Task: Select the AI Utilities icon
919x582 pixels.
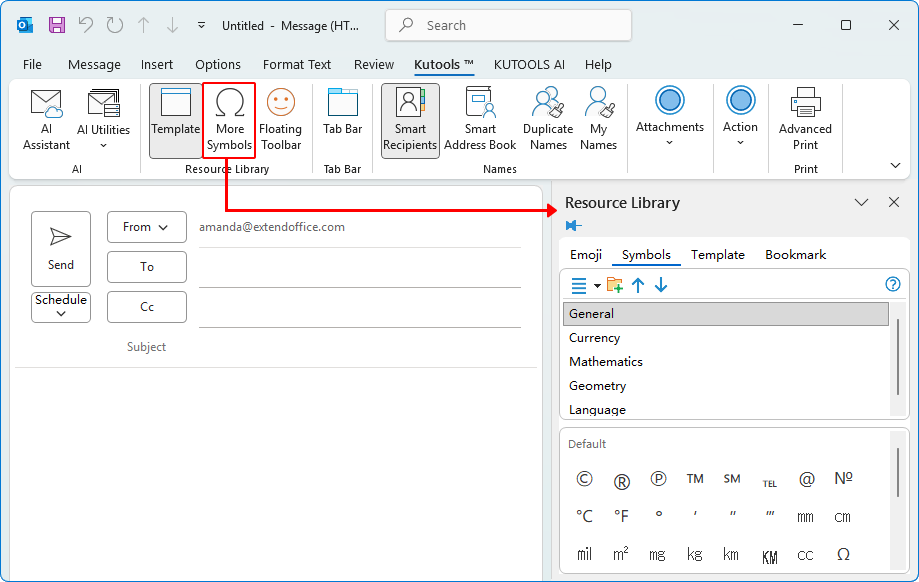Action: pyautogui.click(x=102, y=117)
